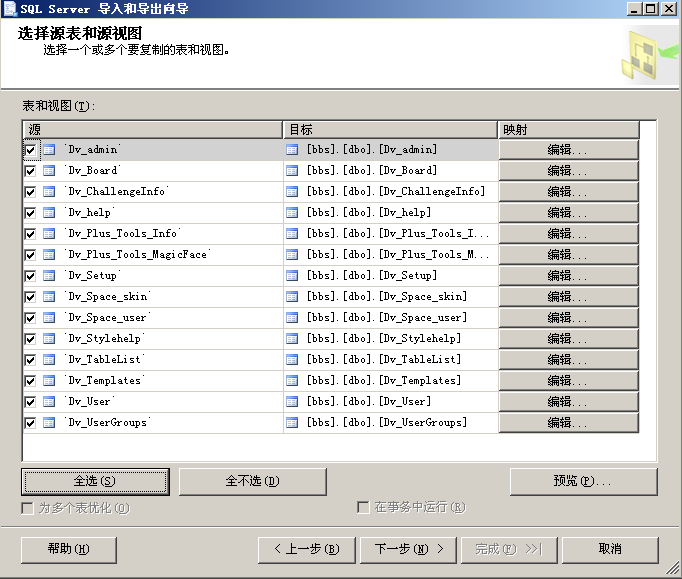682x579 pixels.
Task: Click 编辑... mapping for Dv_Stylehelp row
Action: coord(568,339)
